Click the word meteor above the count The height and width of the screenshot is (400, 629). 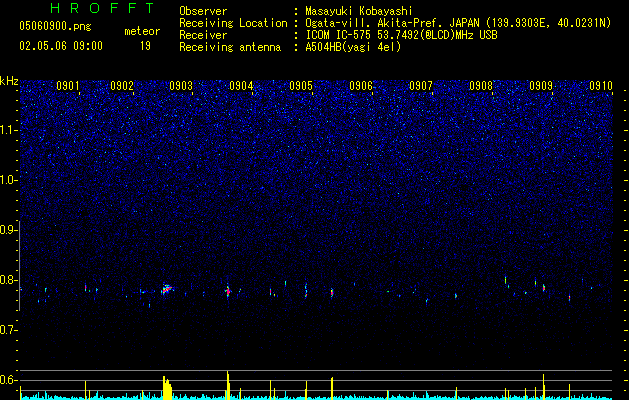pos(142,31)
